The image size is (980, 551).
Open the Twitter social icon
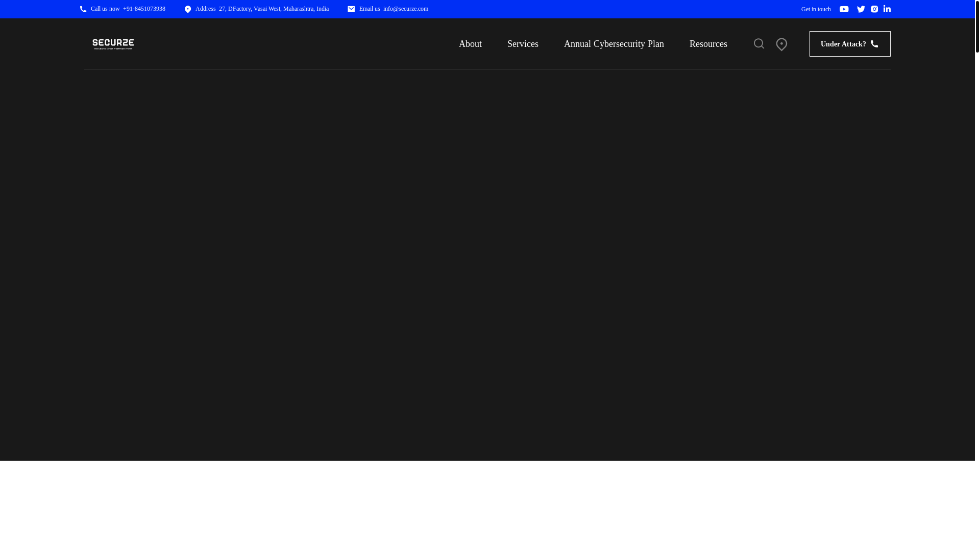(x=861, y=9)
